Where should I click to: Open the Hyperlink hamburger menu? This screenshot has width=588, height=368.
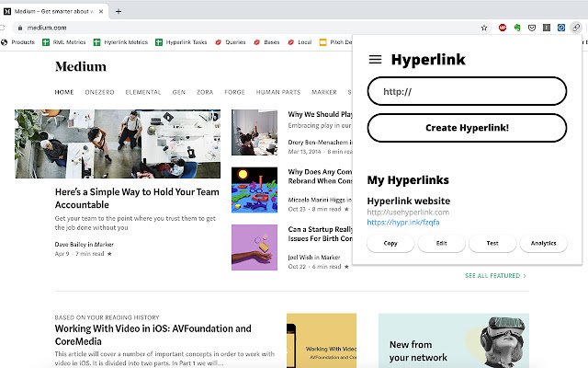click(x=375, y=59)
